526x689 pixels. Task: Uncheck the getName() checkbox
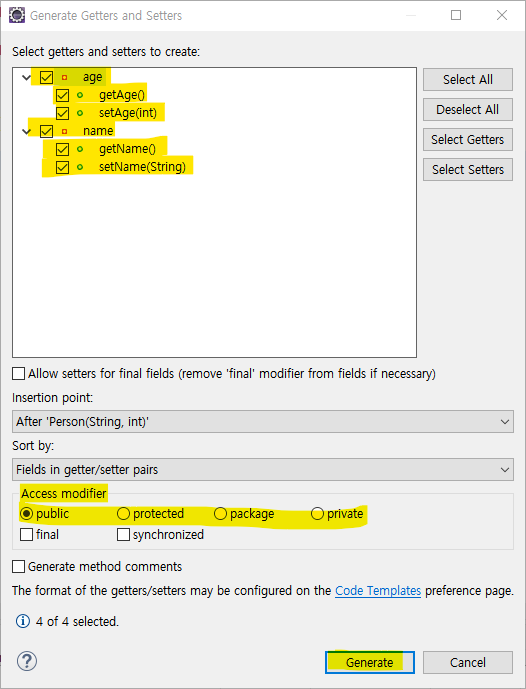click(62, 149)
